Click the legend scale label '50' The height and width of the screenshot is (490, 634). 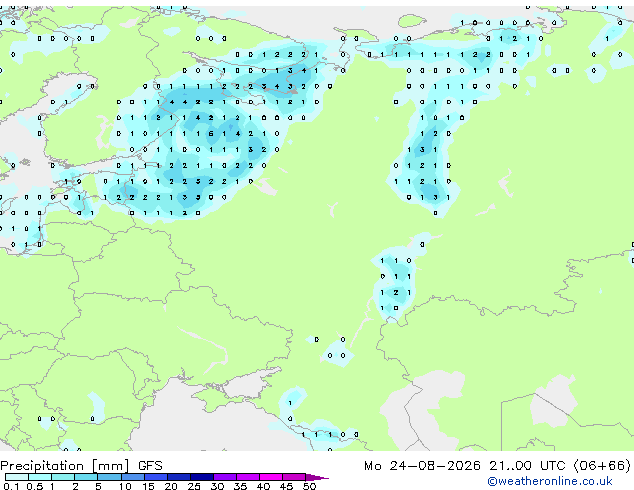click(x=309, y=486)
